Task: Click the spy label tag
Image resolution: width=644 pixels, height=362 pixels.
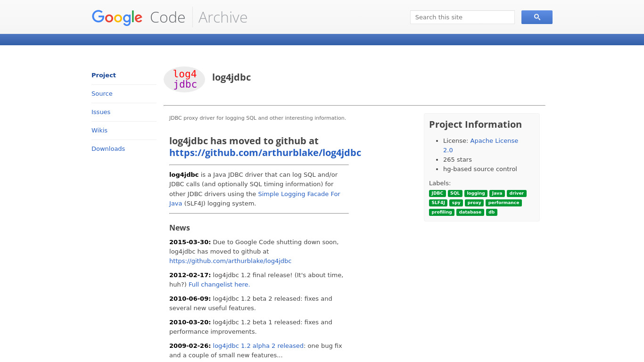Action: (456, 203)
